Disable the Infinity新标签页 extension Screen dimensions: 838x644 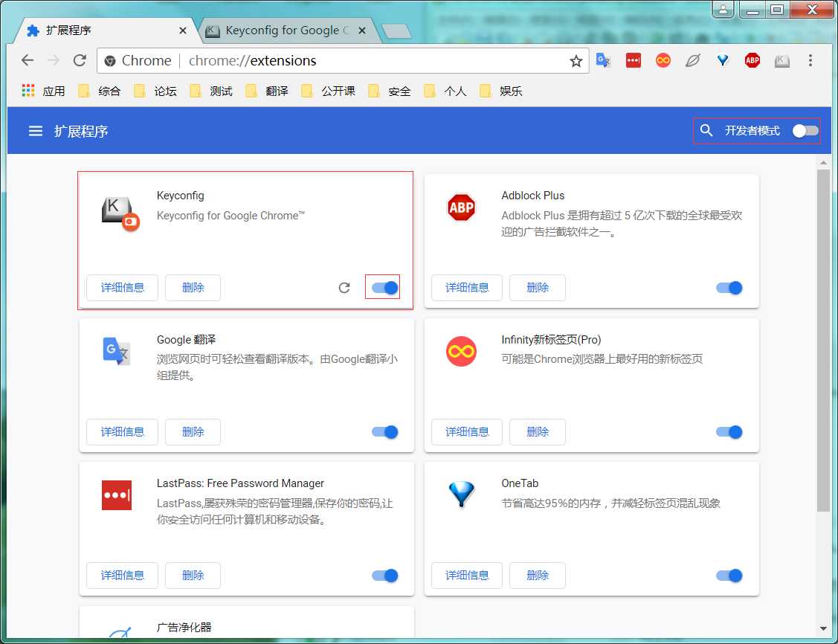(729, 432)
